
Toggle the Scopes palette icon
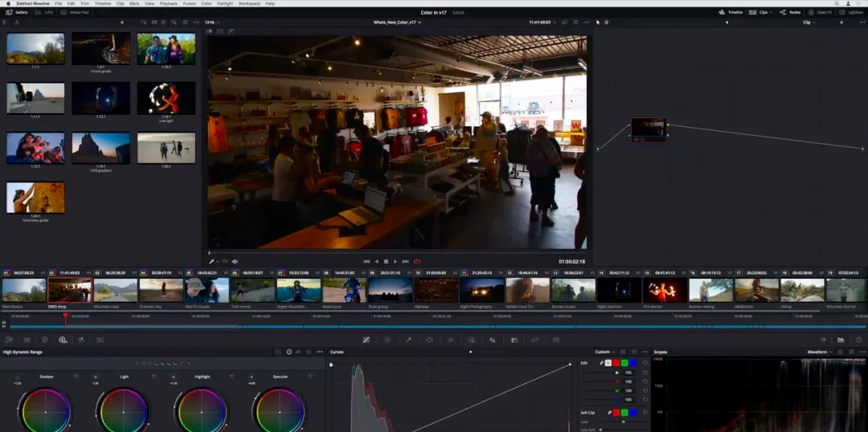click(841, 340)
